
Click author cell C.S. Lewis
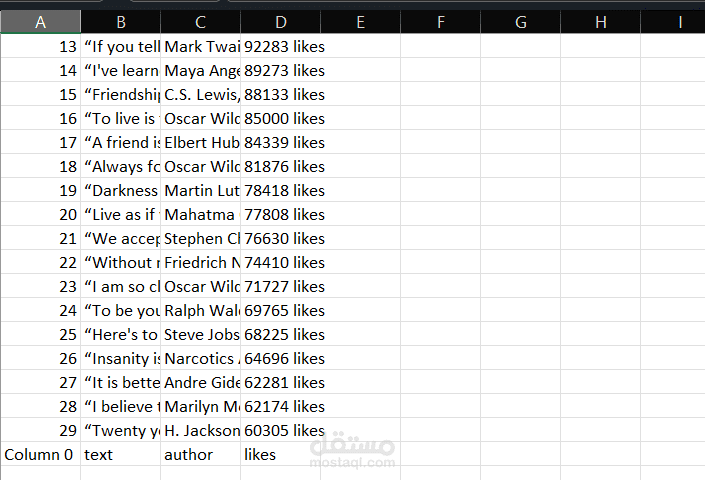(x=201, y=94)
